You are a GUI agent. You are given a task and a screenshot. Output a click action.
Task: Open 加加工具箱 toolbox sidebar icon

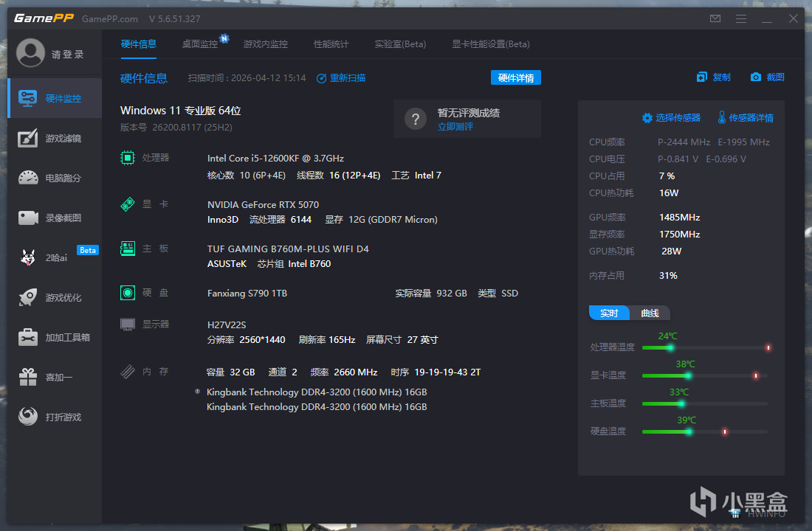tap(28, 337)
